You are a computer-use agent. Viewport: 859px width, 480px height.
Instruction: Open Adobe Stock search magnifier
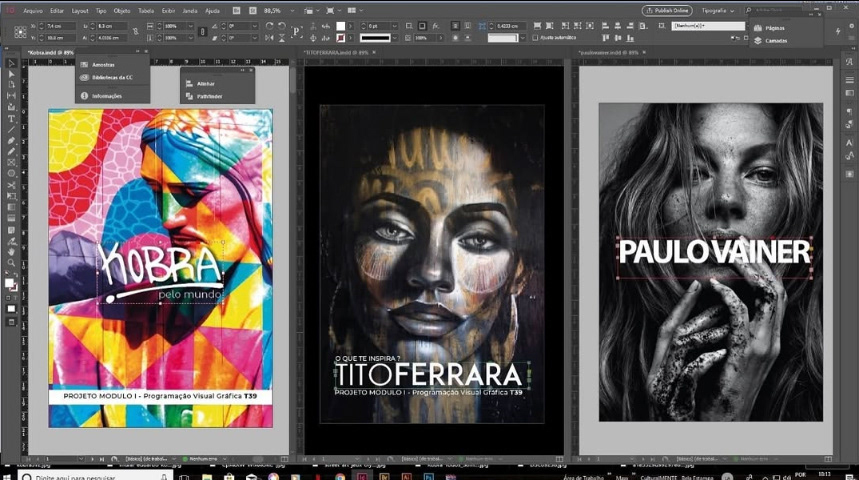(x=748, y=10)
